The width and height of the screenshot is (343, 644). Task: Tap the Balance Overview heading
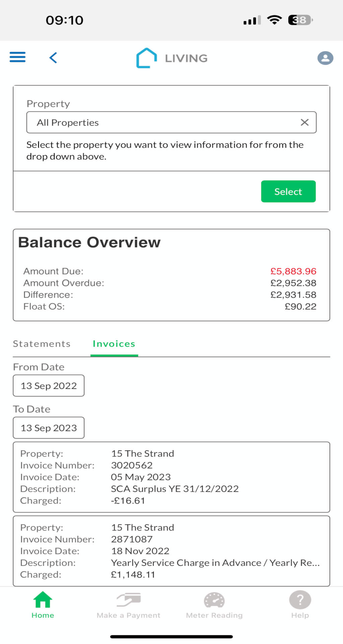click(x=89, y=242)
